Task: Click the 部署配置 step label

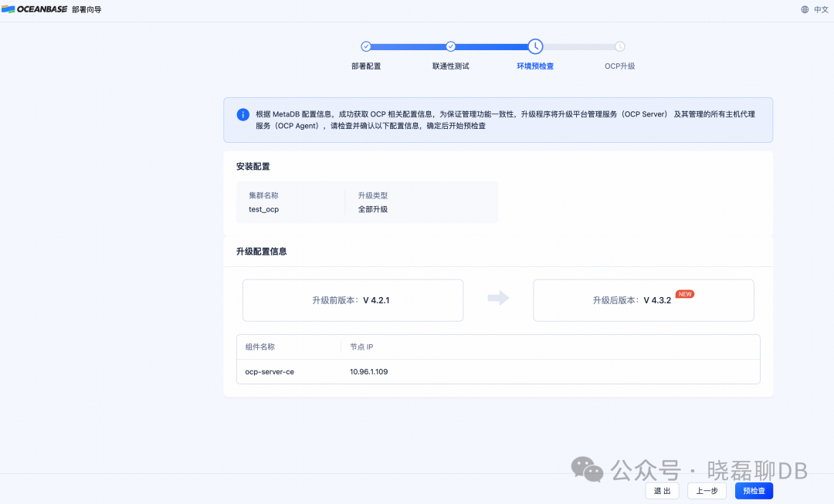Action: tap(366, 66)
